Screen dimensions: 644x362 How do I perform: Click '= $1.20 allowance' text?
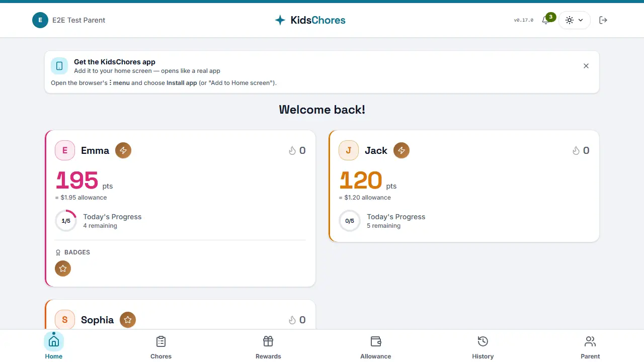365,198
